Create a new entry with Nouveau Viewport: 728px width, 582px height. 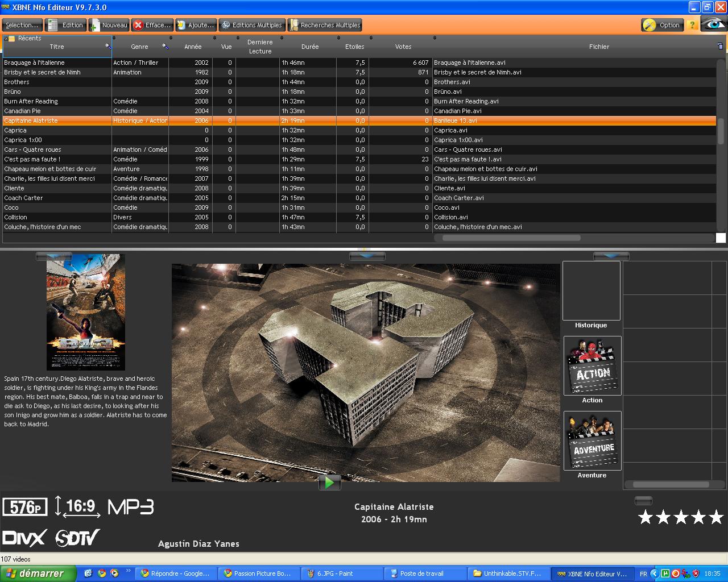click(109, 25)
